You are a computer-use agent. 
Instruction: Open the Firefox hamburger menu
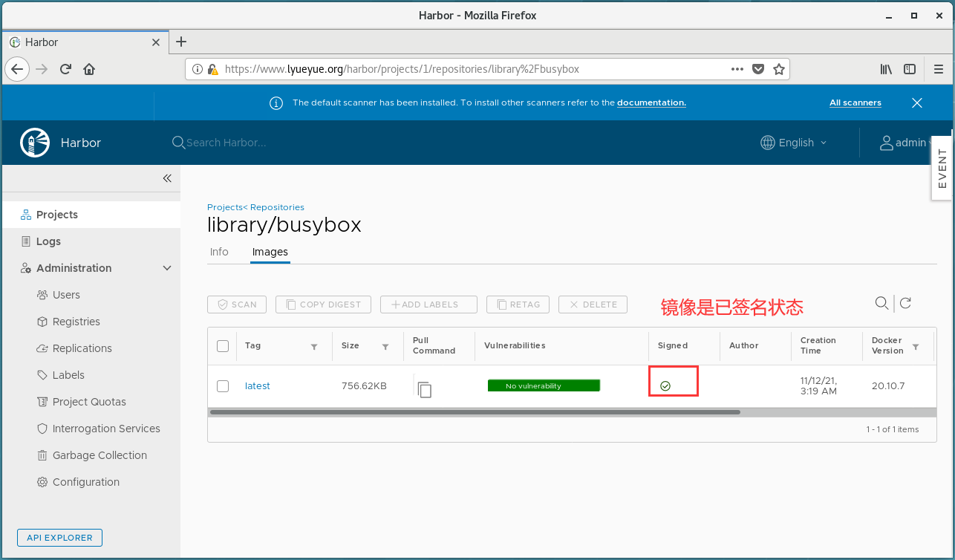point(938,69)
